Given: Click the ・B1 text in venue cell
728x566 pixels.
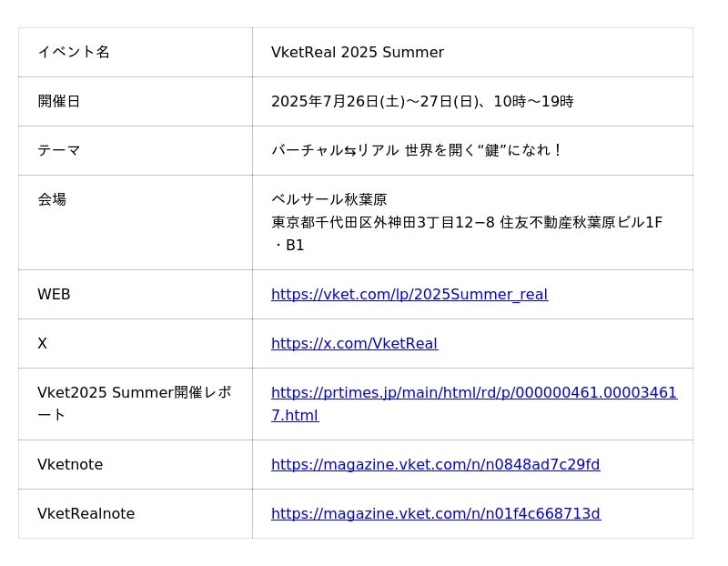Looking at the screenshot, I should (x=288, y=246).
